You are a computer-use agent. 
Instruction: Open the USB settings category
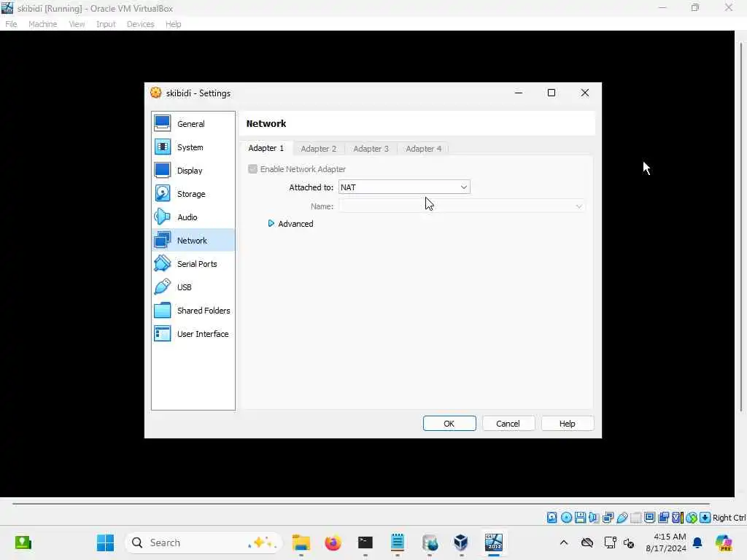pos(193,287)
